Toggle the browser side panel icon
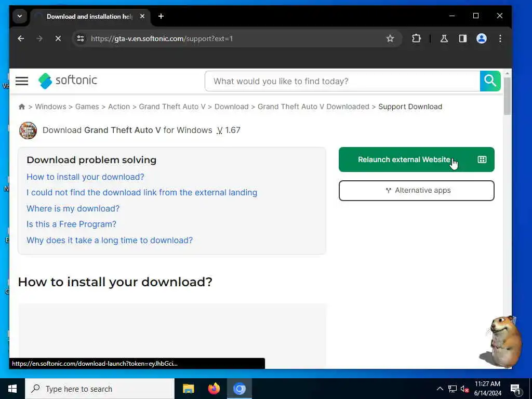Viewport: 532px width, 399px height. (x=463, y=38)
